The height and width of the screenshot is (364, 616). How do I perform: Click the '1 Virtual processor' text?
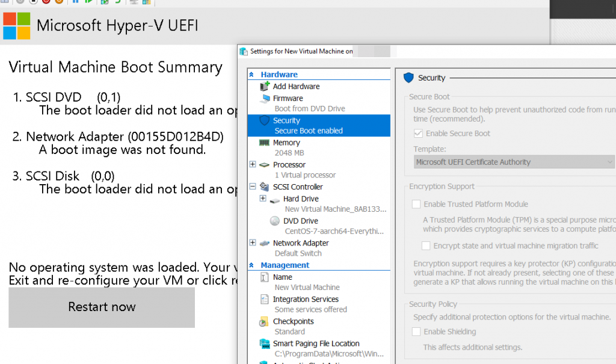click(305, 175)
